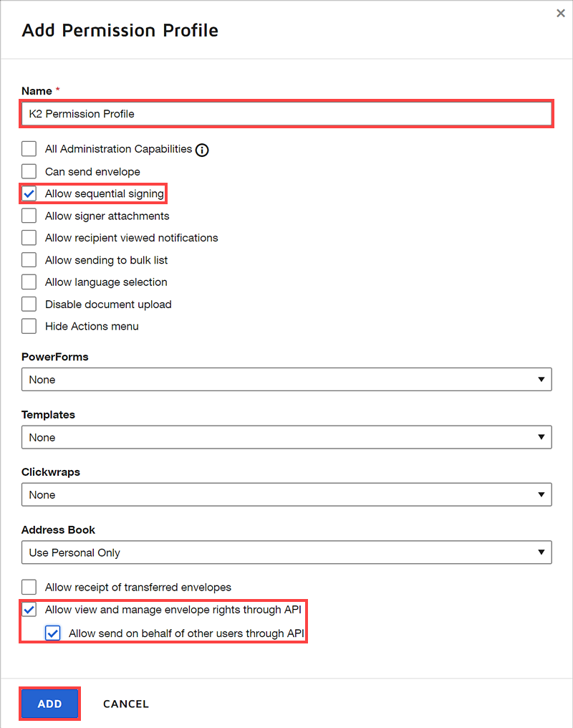Change the Address Book selection
This screenshot has width=573, height=728.
point(286,552)
